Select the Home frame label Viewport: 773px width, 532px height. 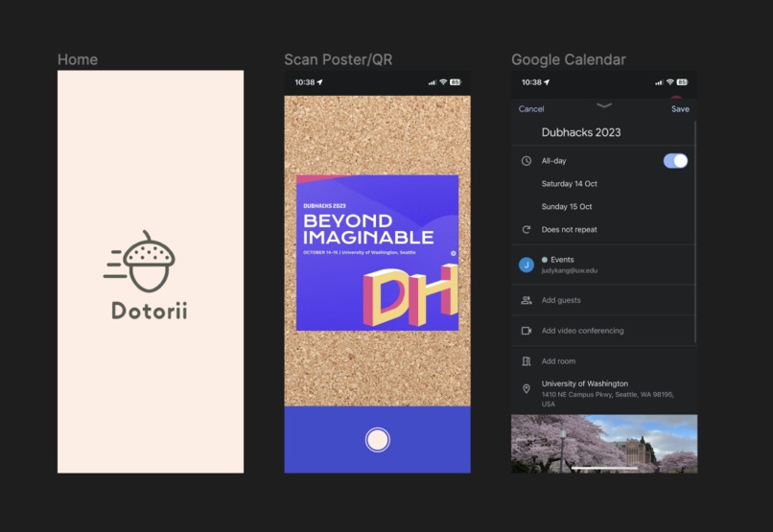[78, 59]
